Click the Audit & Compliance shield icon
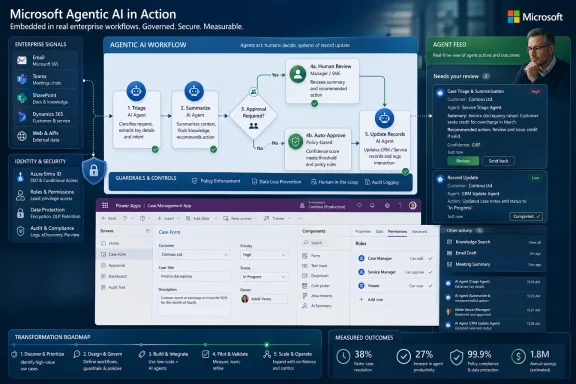Viewport: 576px width, 384px height. (x=21, y=231)
